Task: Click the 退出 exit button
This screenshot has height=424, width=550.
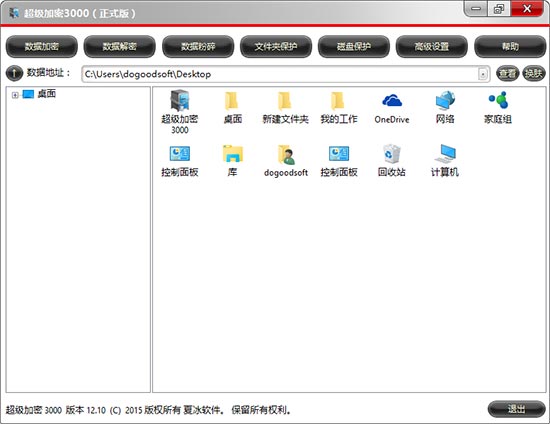Action: [x=516, y=409]
